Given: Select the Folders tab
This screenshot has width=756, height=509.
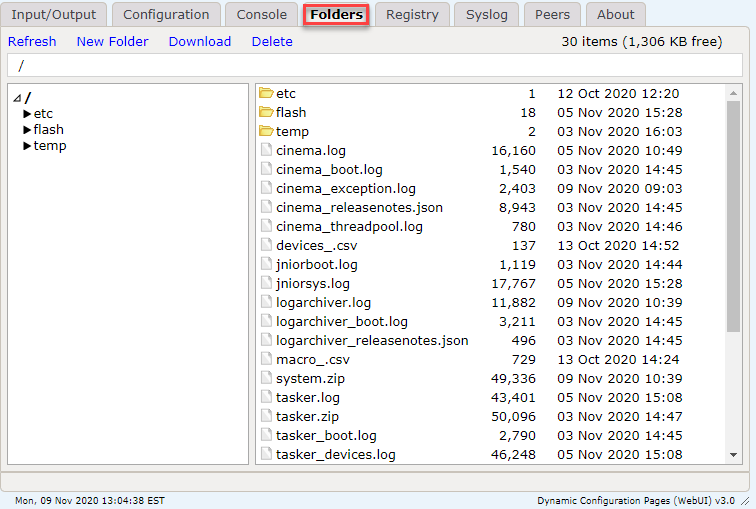Looking at the screenshot, I should (336, 14).
